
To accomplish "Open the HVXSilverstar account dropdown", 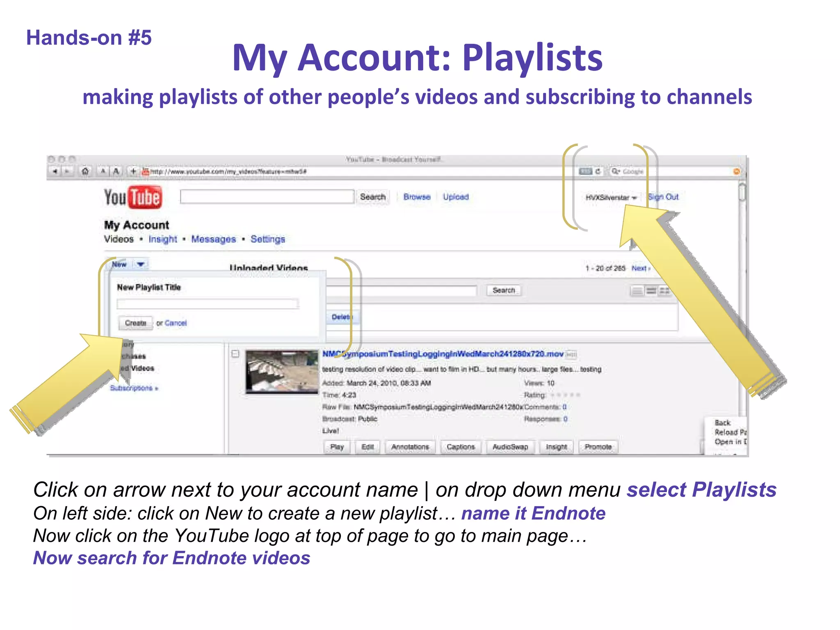I will 611,198.
